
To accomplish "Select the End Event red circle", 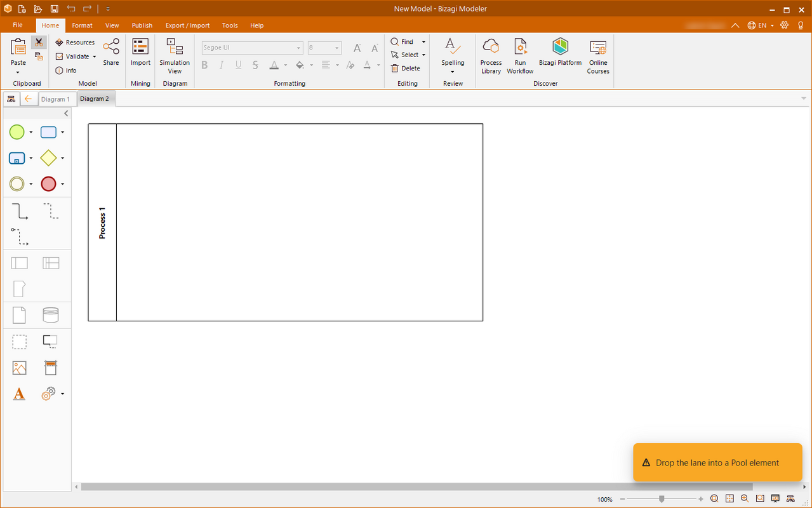I will (48, 184).
